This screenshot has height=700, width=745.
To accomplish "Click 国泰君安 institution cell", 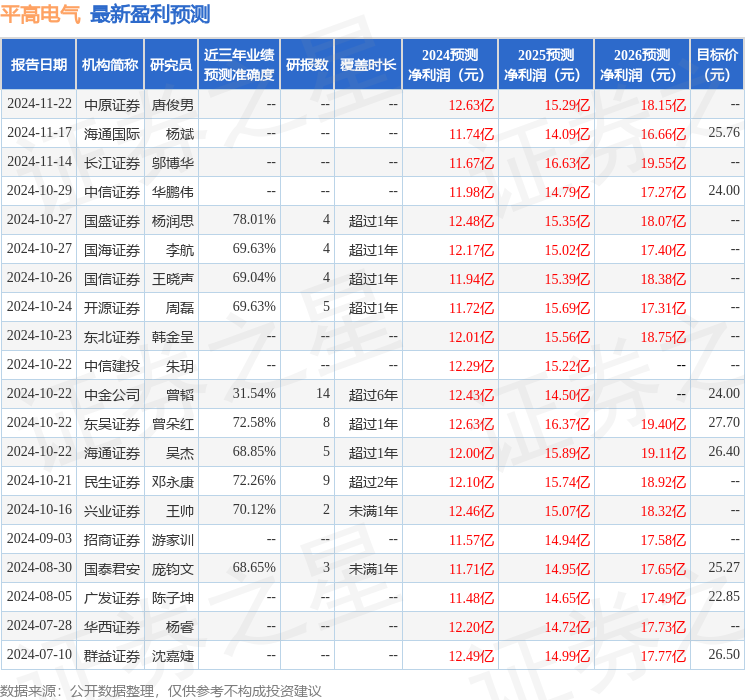I will [112, 568].
